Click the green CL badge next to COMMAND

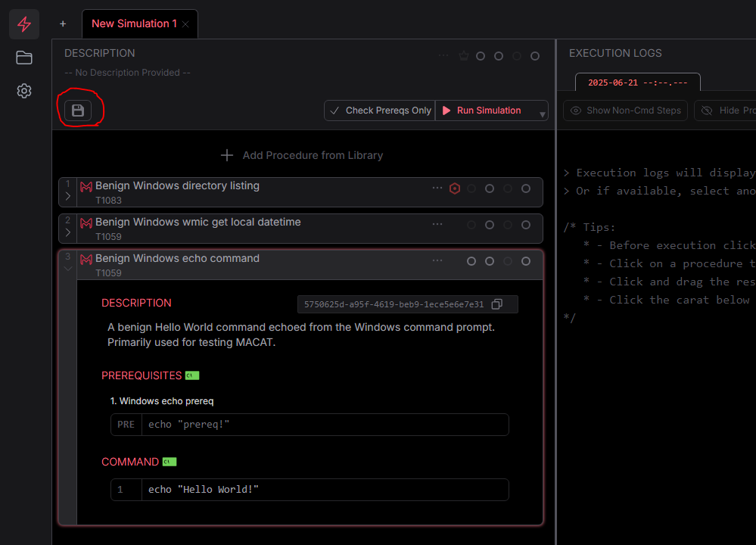pyautogui.click(x=169, y=462)
